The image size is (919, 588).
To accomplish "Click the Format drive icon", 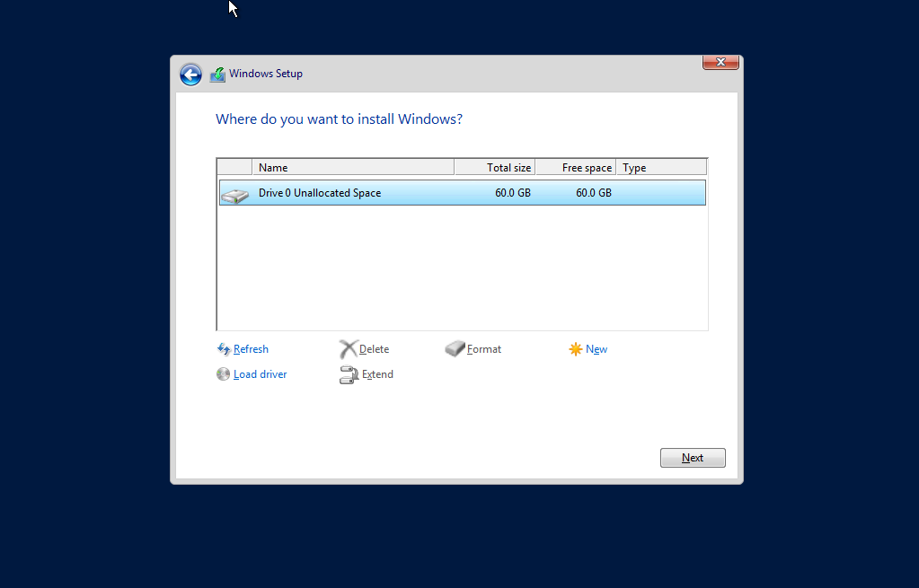I will tap(455, 349).
